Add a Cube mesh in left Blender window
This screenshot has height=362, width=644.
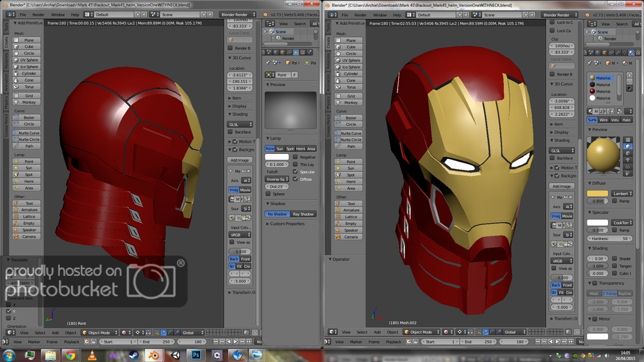click(26, 47)
